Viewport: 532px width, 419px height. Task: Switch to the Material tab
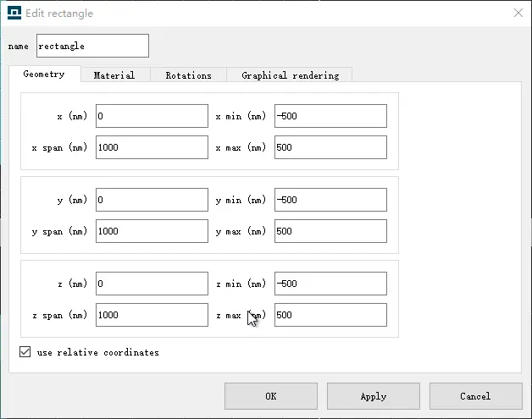tap(114, 75)
